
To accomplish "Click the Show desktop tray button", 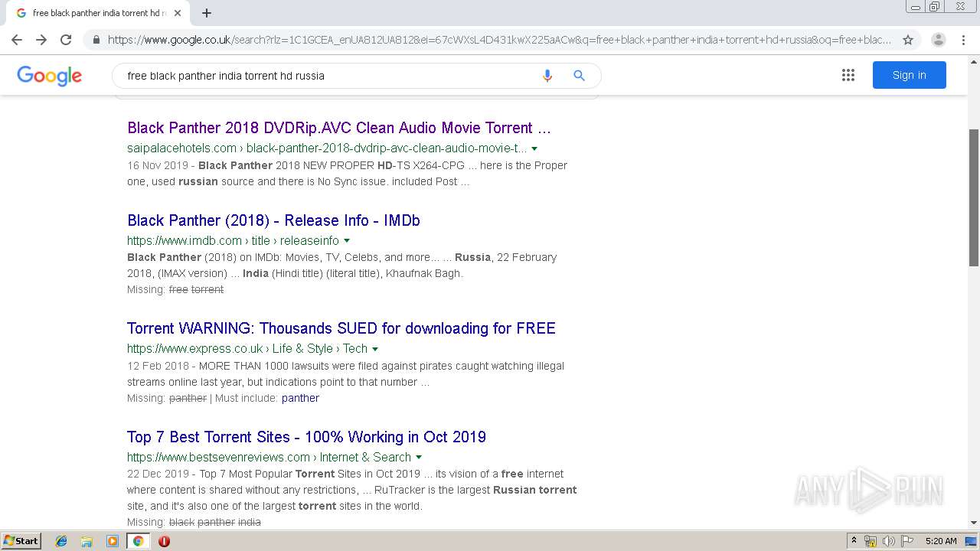I will tap(972, 541).
